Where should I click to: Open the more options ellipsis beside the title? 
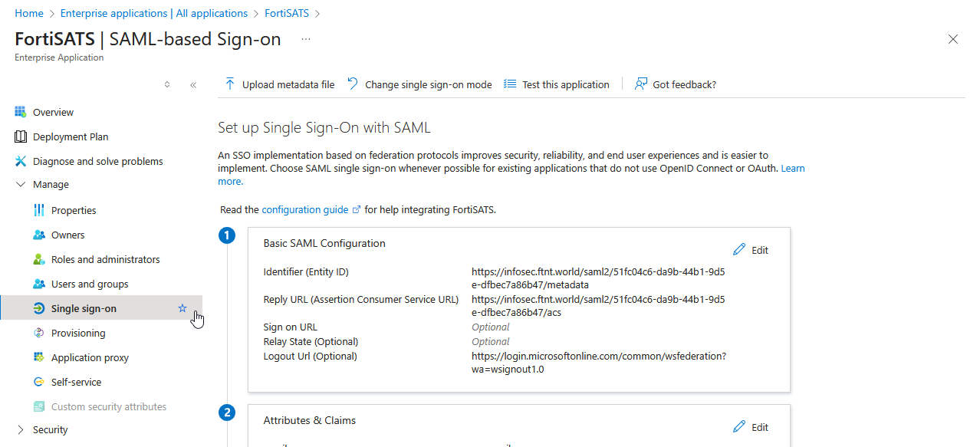point(306,39)
